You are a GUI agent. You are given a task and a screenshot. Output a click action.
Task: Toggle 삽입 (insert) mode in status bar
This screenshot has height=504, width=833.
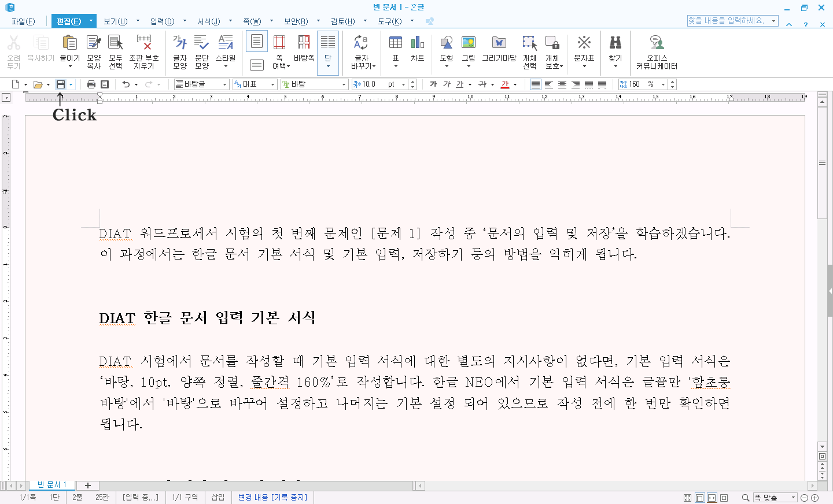218,497
